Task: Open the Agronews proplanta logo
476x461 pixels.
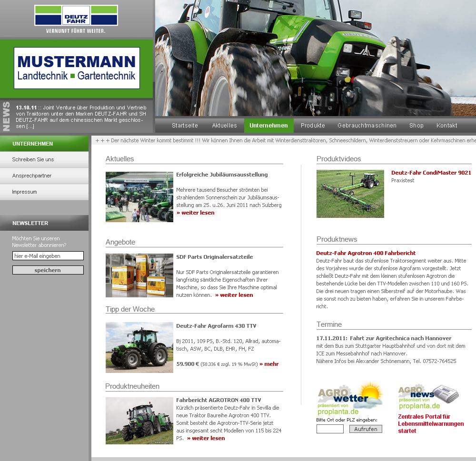Action: pos(428,397)
